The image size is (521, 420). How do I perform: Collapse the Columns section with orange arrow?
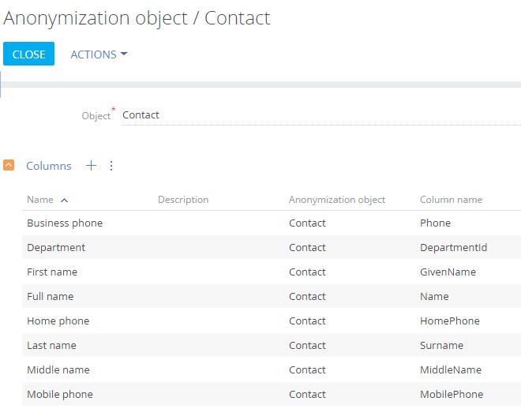tap(9, 165)
